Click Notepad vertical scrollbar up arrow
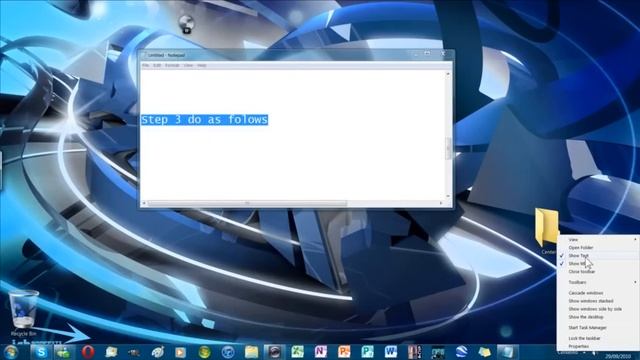Screen dimensions: 640x360 point(448,75)
